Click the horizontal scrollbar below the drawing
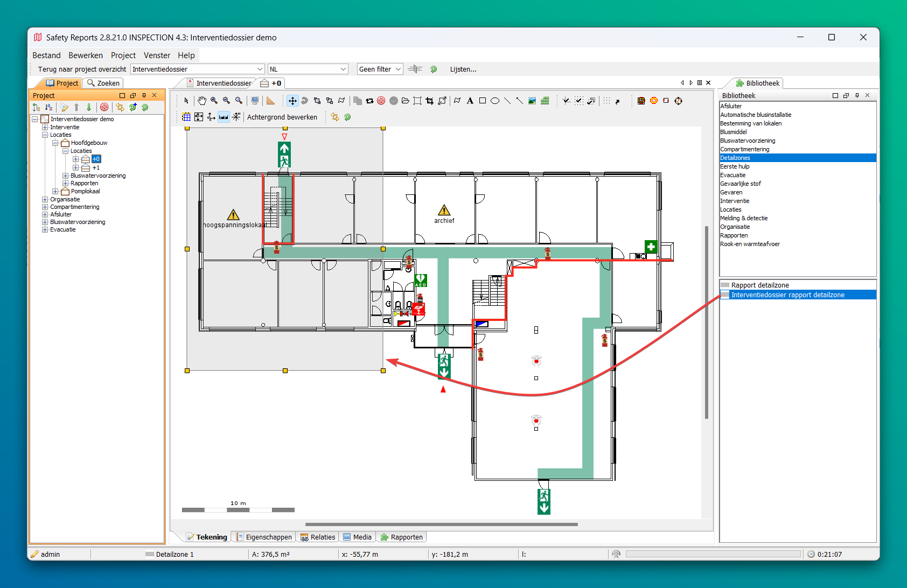907x588 pixels. [x=441, y=524]
